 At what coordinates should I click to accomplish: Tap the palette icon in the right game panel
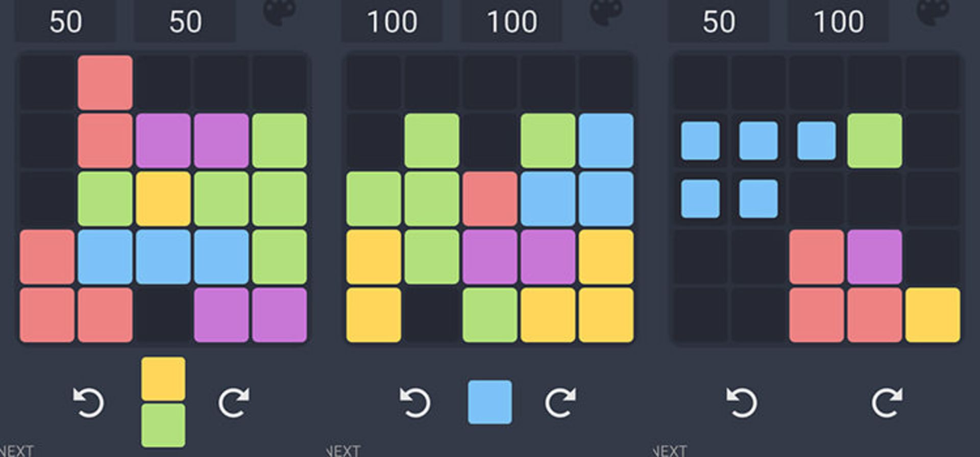933,12
